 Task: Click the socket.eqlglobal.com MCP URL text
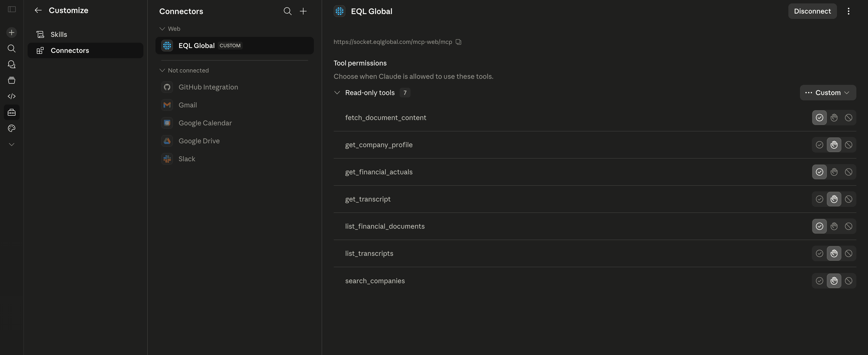[x=393, y=42]
